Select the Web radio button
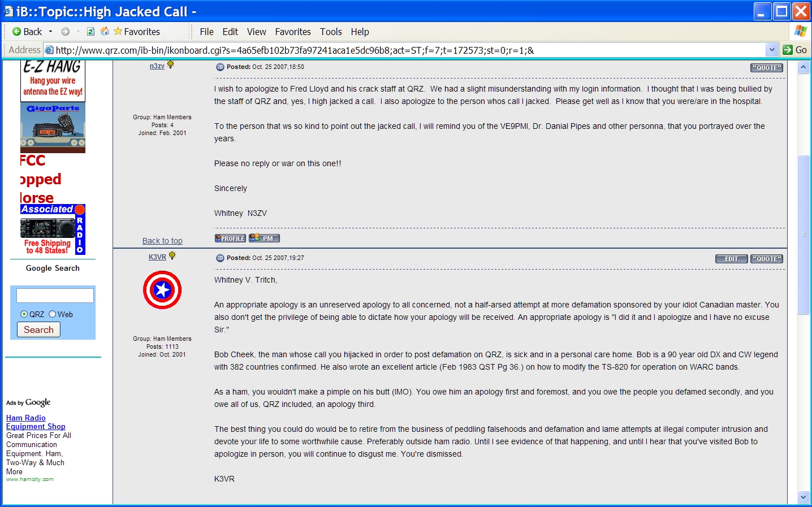812x507 pixels. pos(52,314)
